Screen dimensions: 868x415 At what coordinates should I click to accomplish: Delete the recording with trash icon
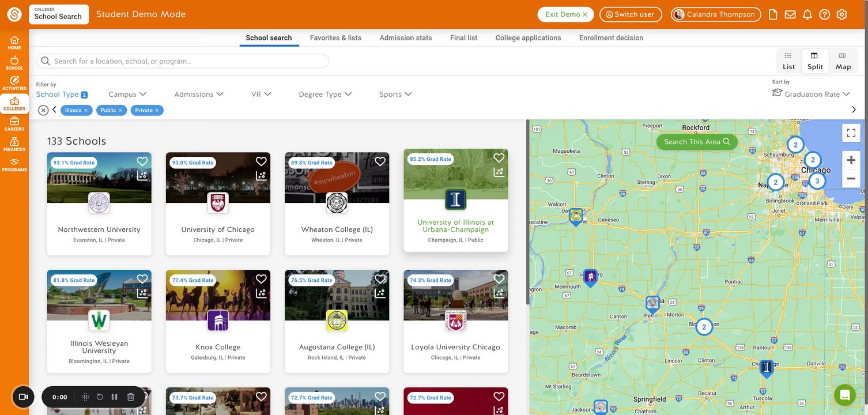coord(131,397)
